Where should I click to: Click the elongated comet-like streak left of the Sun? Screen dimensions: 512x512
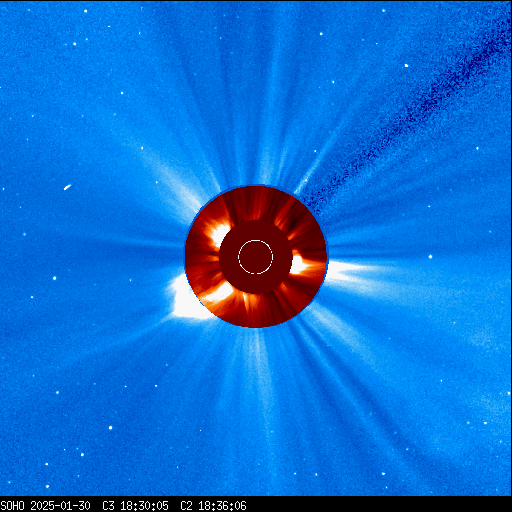click(67, 187)
